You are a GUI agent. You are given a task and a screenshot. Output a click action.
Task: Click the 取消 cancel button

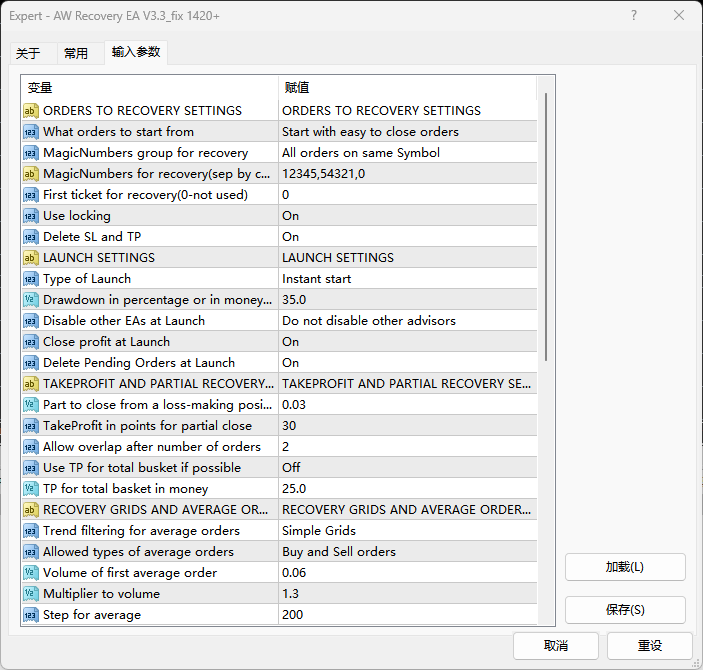pyautogui.click(x=556, y=646)
